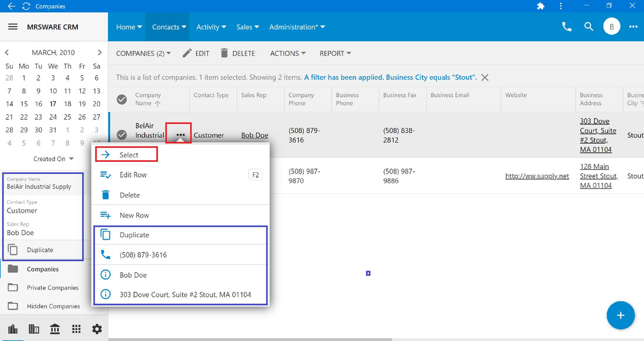The image size is (644, 341).
Task: Open the extensions puzzle icon
Action: (x=540, y=6)
